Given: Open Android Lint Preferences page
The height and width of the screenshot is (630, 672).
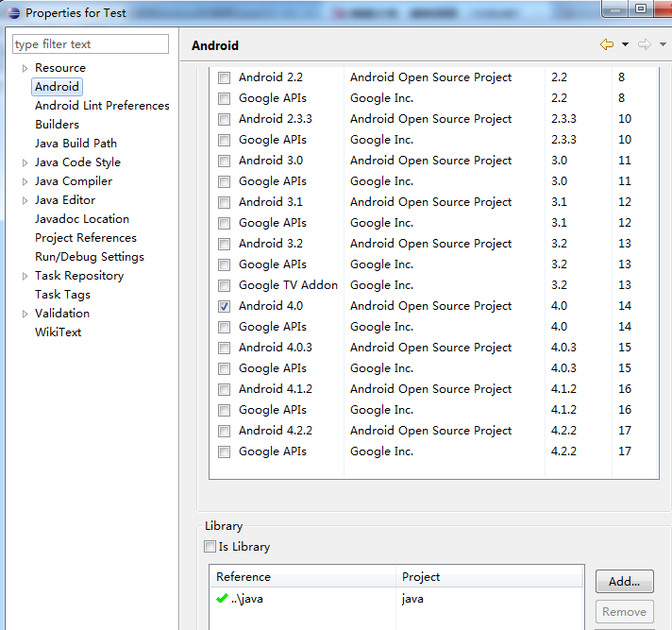Looking at the screenshot, I should [x=102, y=106].
